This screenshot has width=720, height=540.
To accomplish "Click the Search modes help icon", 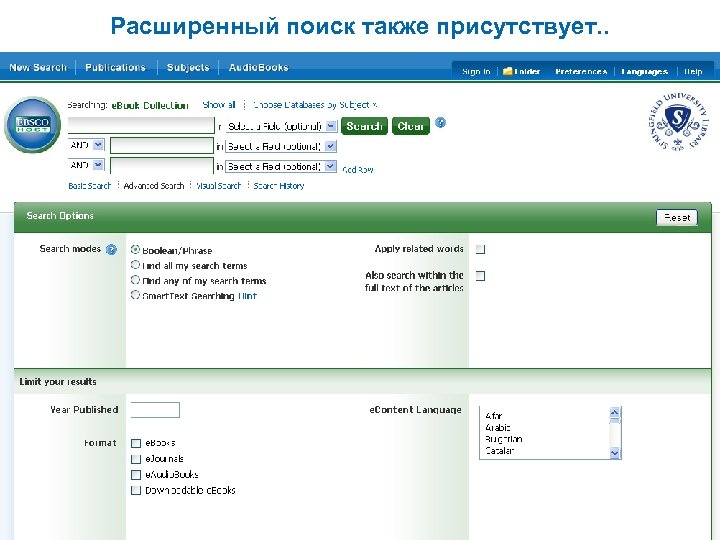I will click(x=111, y=249).
